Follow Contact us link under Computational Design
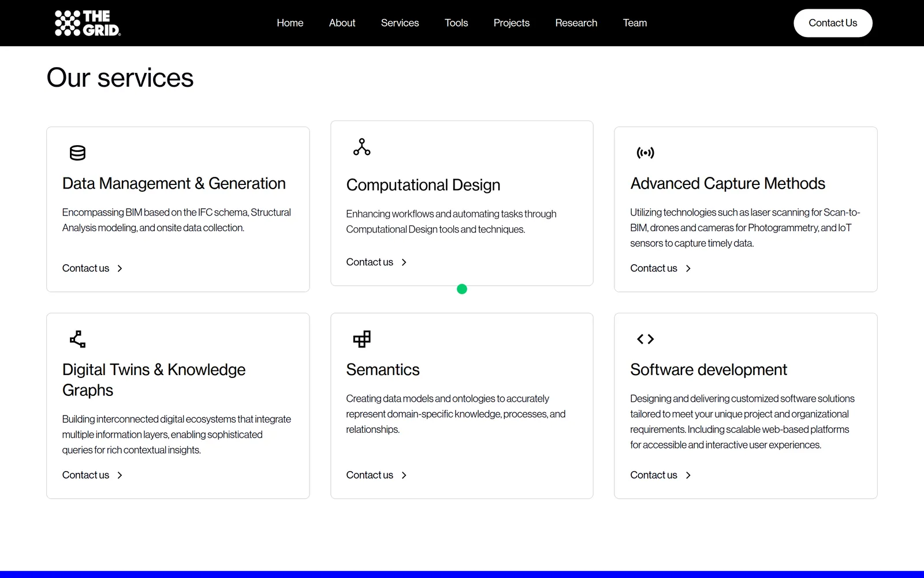924x578 pixels. [370, 262]
